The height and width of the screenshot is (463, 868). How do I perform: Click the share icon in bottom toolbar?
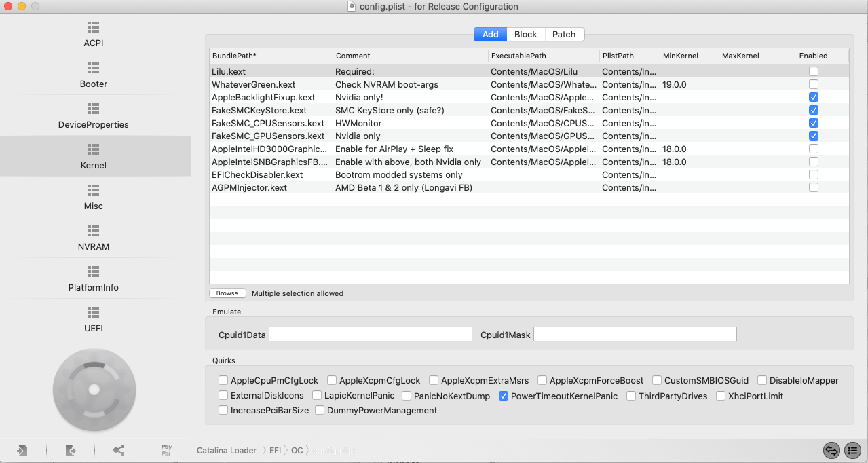click(x=119, y=450)
